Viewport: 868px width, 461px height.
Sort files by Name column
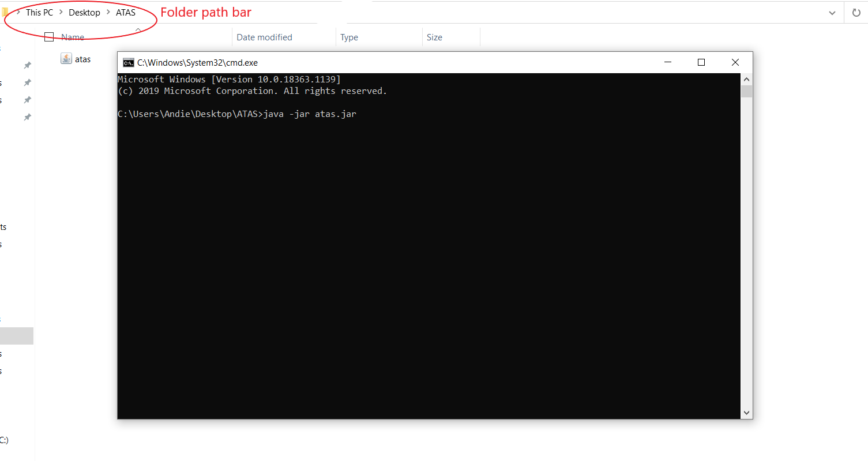(x=73, y=37)
